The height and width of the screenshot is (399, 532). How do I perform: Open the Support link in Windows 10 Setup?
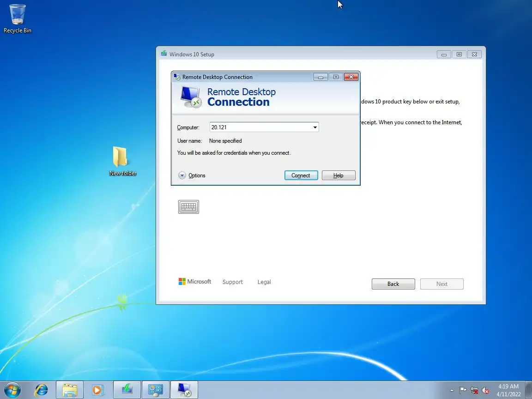click(x=233, y=282)
